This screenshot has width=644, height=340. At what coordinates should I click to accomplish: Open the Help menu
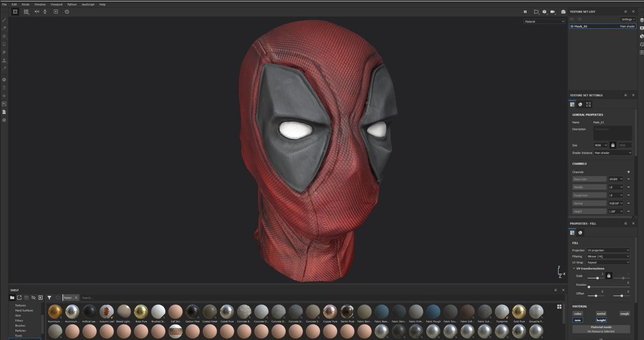[102, 4]
